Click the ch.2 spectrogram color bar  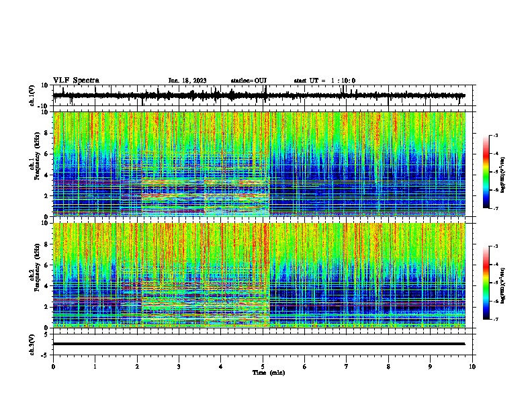tap(486, 283)
